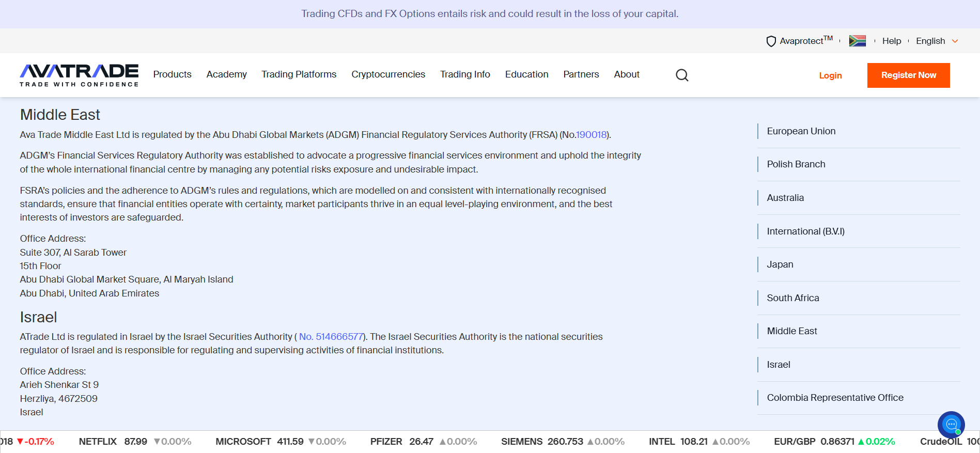Open the Cryptocurrencies menu
980x453 pixels.
pyautogui.click(x=388, y=74)
